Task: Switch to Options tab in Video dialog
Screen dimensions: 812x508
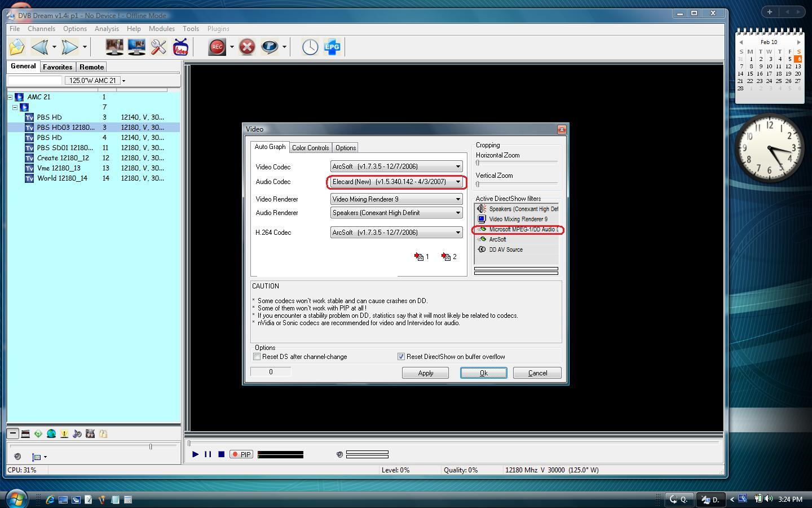Action: [x=346, y=148]
